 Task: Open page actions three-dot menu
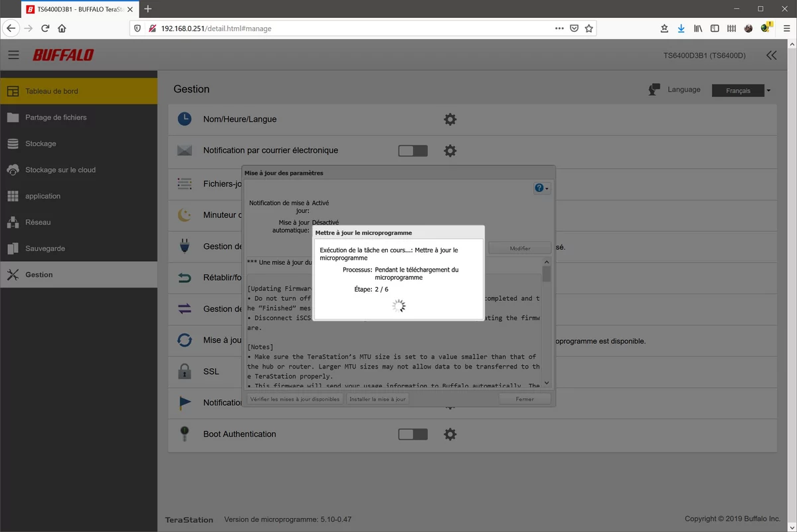point(559,29)
